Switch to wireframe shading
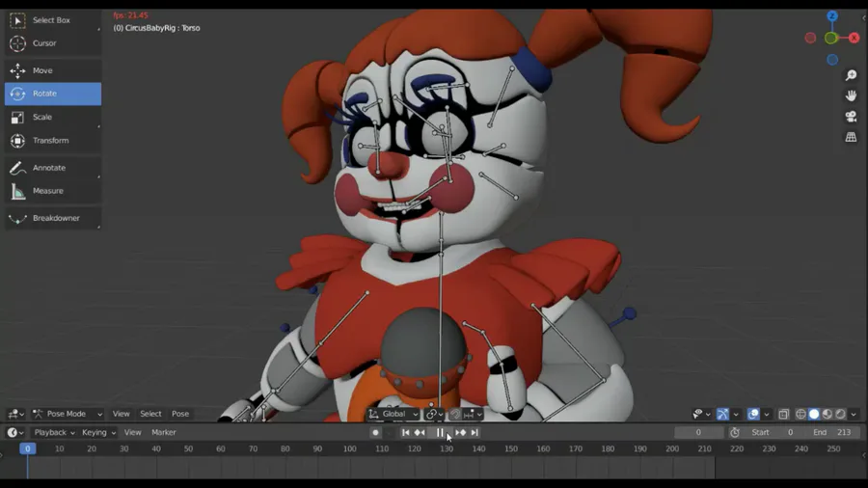 click(800, 414)
